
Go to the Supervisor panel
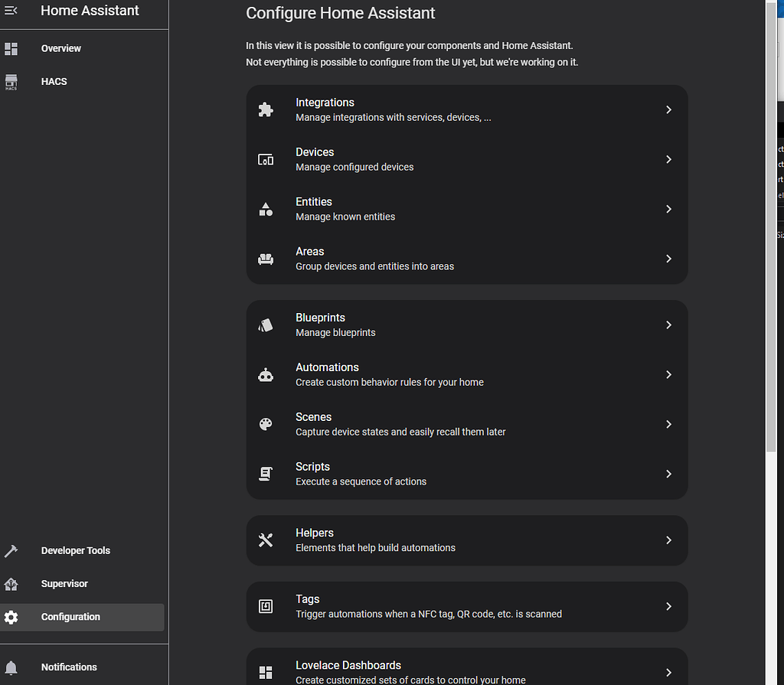(64, 583)
